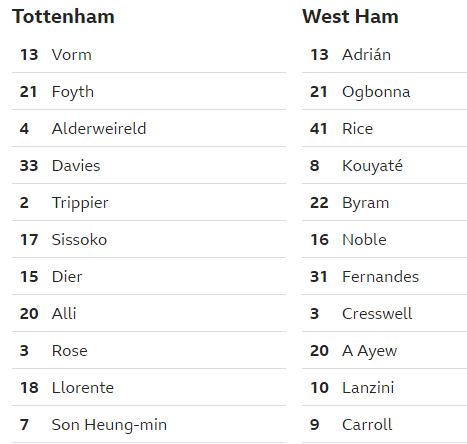This screenshot has height=444, width=467.
Task: Select Lanzini, number 10
Action: pos(368,388)
